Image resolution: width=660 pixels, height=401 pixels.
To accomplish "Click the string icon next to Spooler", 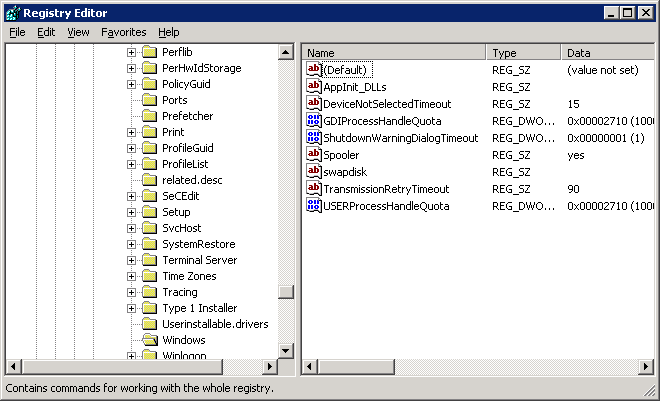I will click(313, 155).
